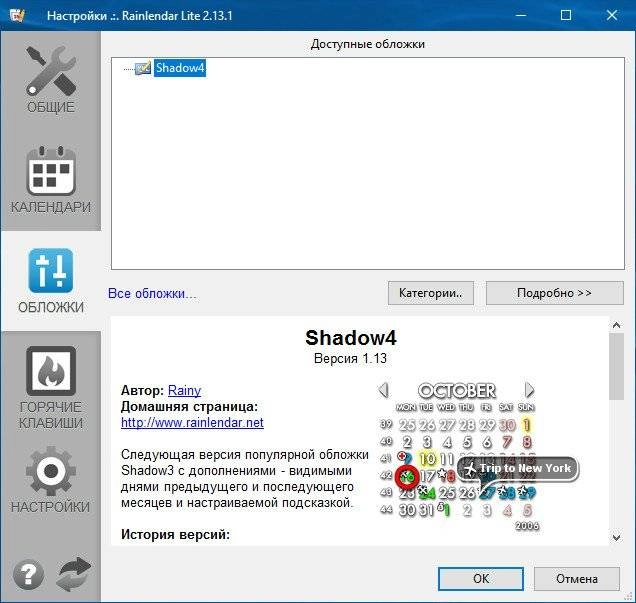Open the General (ОБЩИЕ) settings section
The image size is (636, 603).
click(x=51, y=80)
